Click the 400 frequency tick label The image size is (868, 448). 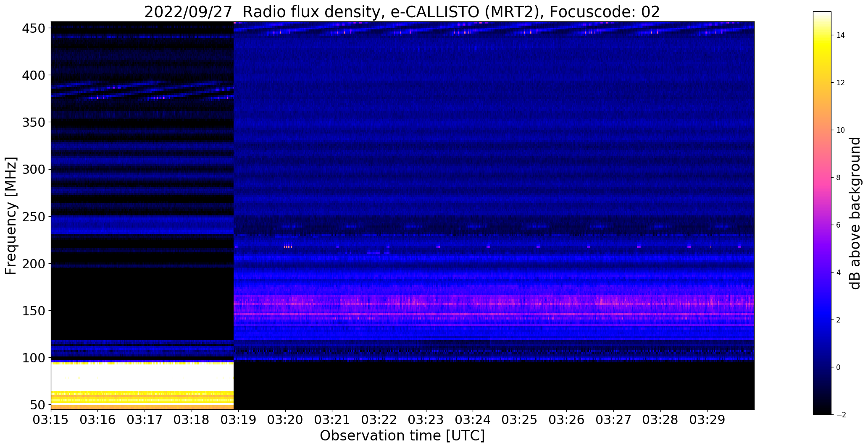coord(33,75)
